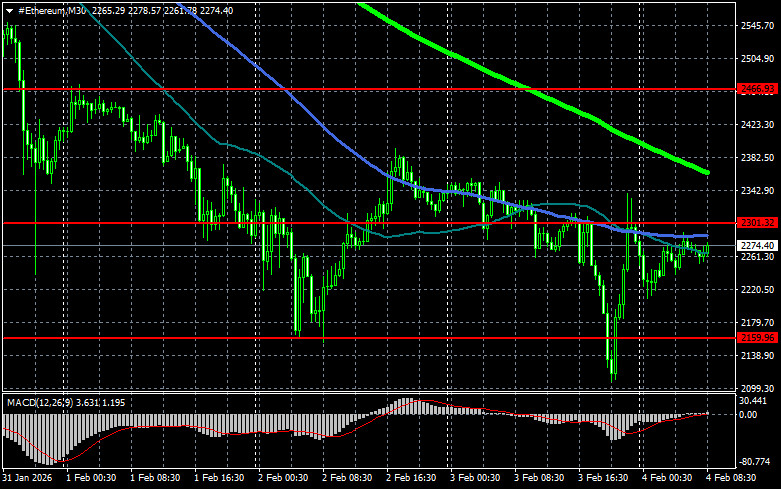Click the 2545.70 price axis label

click(758, 25)
